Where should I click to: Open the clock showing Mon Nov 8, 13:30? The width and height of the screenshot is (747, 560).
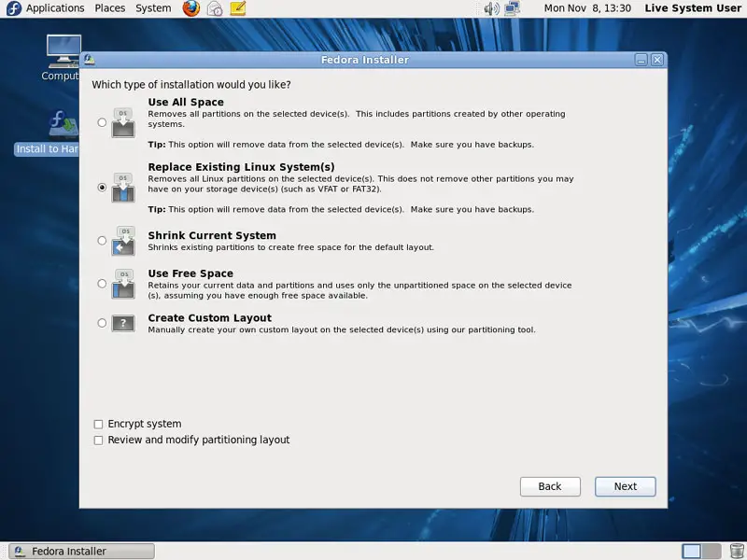[587, 8]
